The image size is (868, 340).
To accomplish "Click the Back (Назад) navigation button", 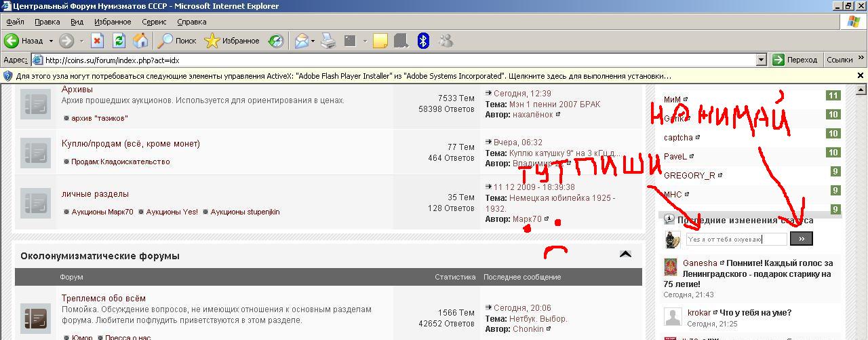I will 24,41.
